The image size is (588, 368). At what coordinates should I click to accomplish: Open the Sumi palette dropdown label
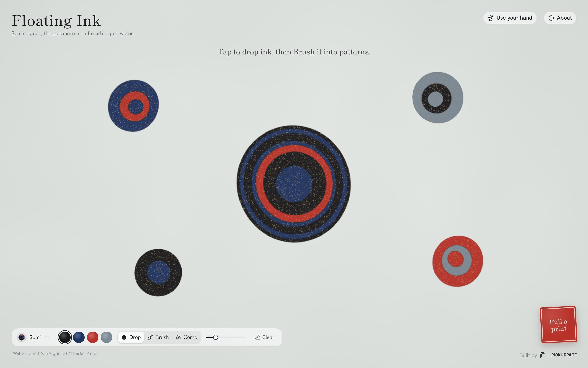coord(35,337)
